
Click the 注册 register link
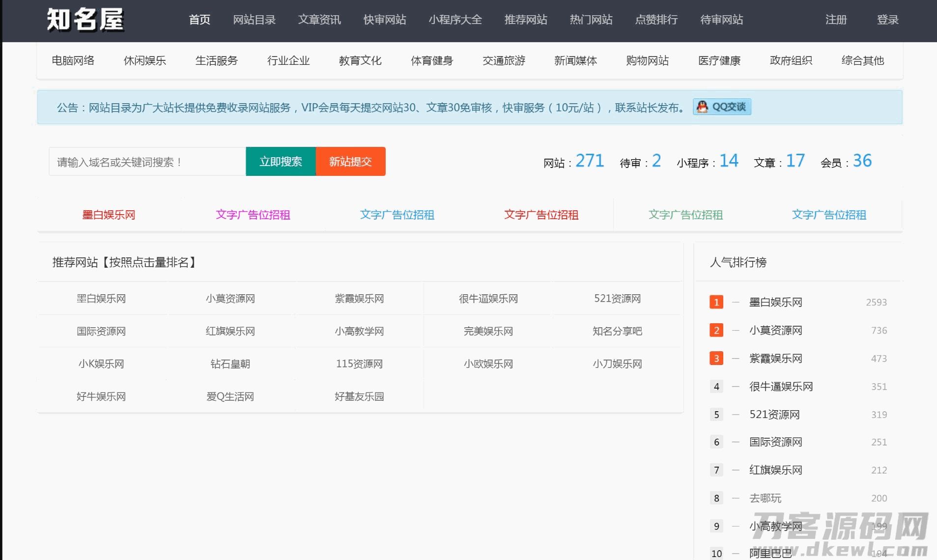pyautogui.click(x=836, y=20)
